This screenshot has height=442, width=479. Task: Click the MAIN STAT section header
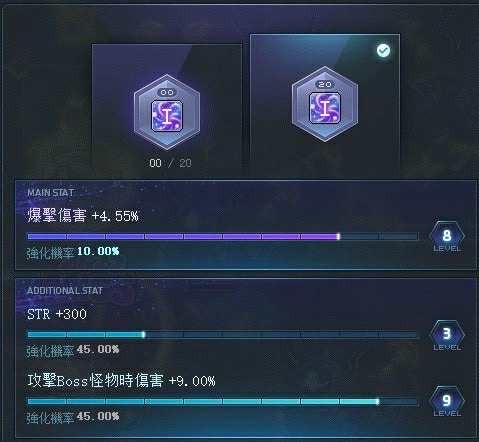tap(50, 192)
